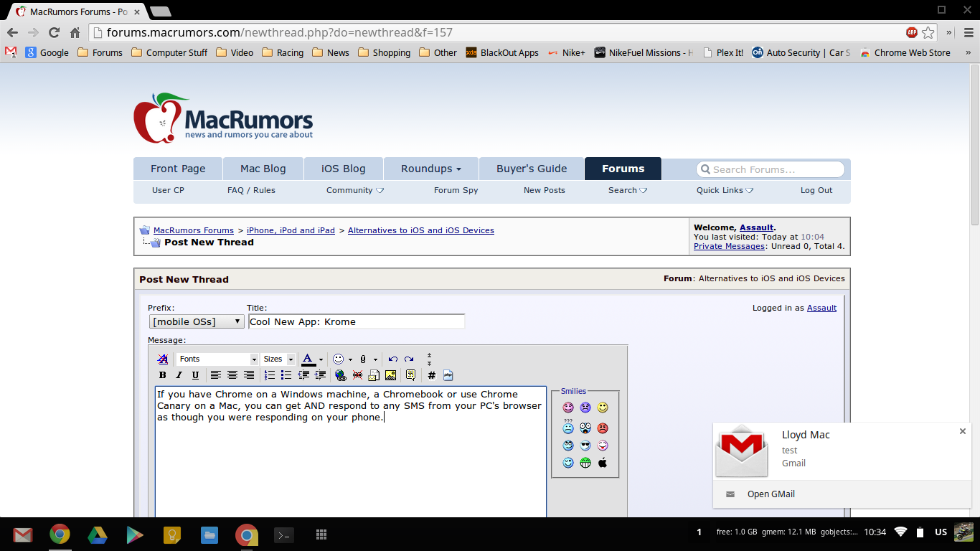This screenshot has height=551, width=980.
Task: Open the FAQ / Rules link
Action: click(251, 190)
